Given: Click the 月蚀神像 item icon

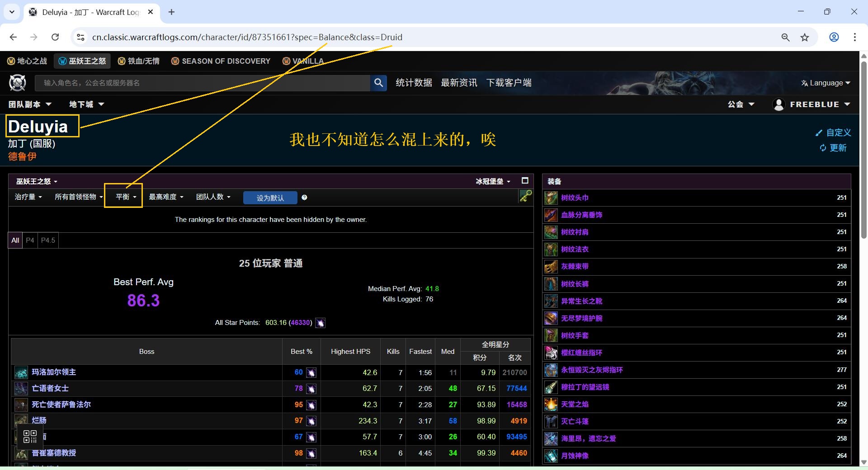Looking at the screenshot, I should [551, 456].
